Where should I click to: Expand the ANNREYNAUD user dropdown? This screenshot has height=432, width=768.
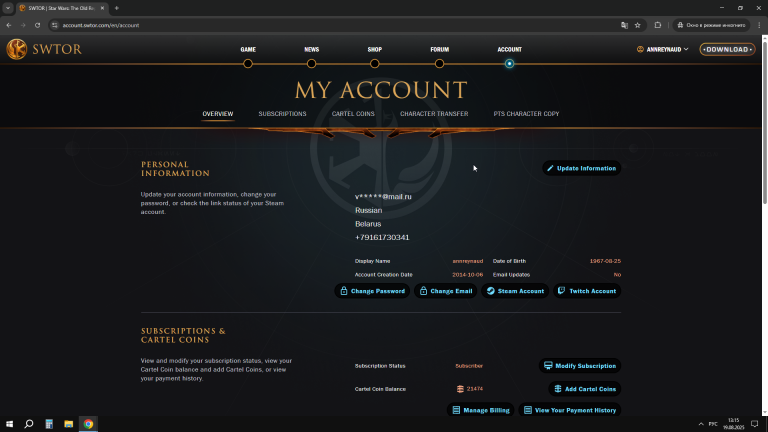(x=663, y=49)
